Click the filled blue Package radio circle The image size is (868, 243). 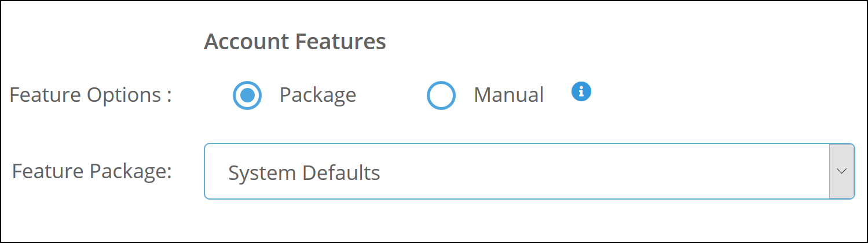[247, 95]
